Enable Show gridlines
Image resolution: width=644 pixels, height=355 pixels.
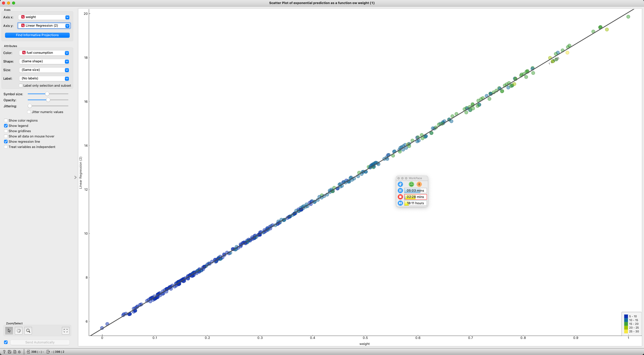click(x=6, y=131)
